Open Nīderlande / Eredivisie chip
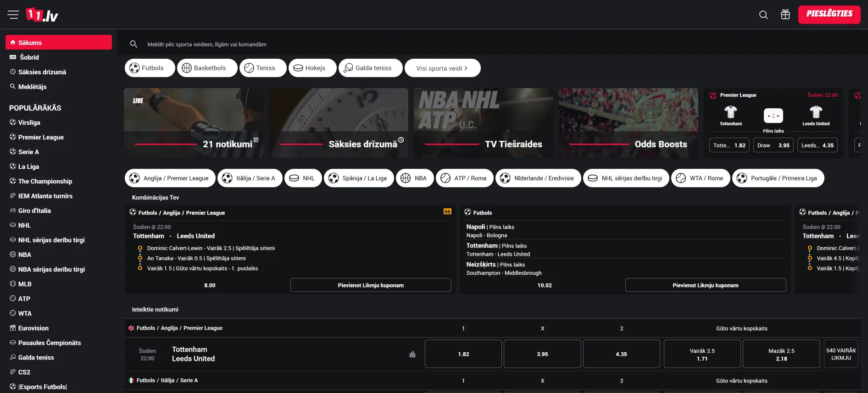The image size is (868, 393). [538, 178]
